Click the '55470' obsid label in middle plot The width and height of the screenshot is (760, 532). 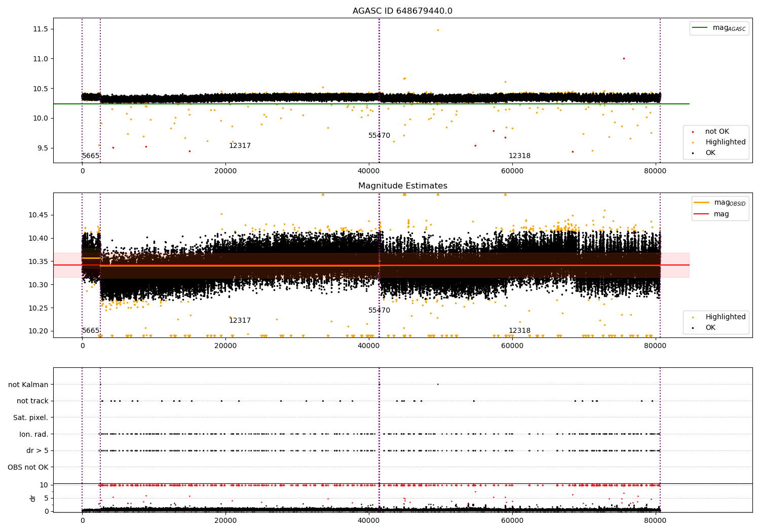point(379,311)
